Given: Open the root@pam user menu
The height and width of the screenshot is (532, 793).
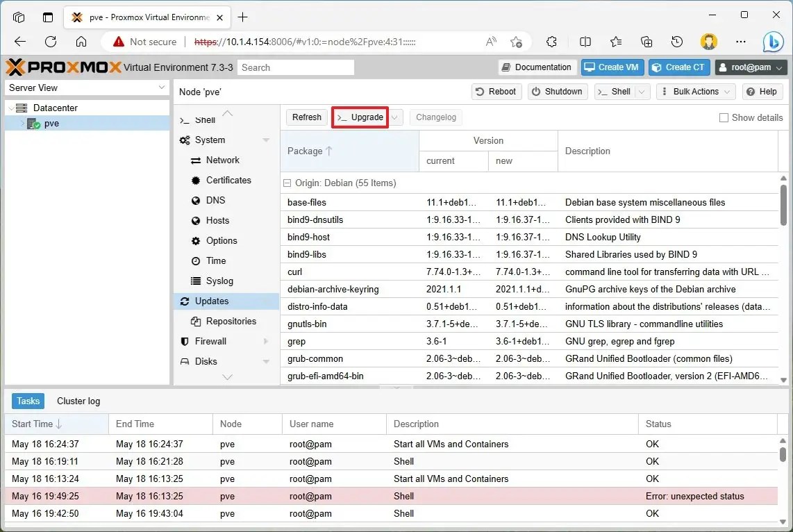Looking at the screenshot, I should coord(751,67).
